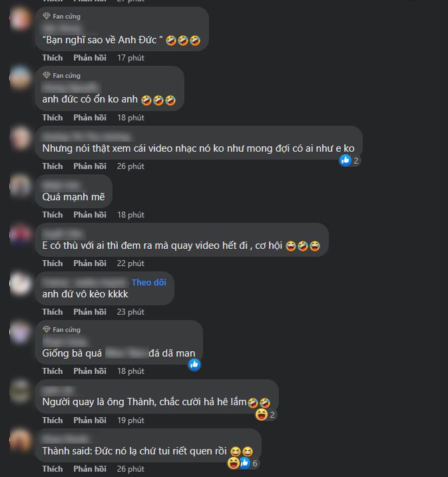Viewport: 448px width, 477px height.
Task: Click blurred tagged name in 'Giống bà quá' comment
Action: 125,353
